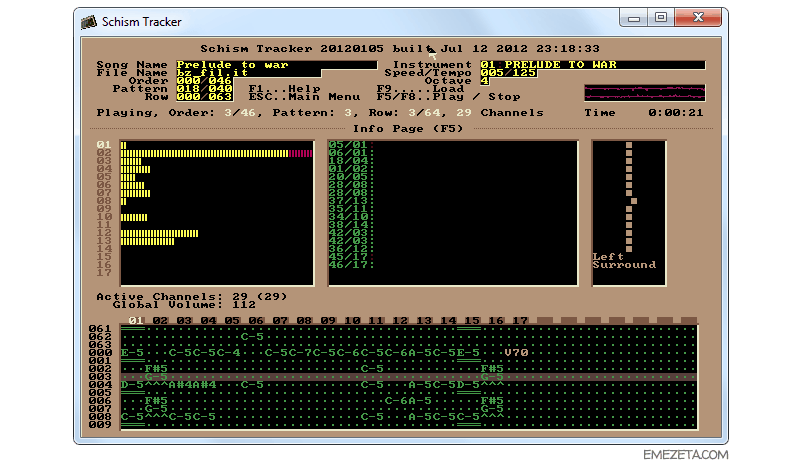
Task: Maximize the Schism Tracker window
Action: click(661, 17)
